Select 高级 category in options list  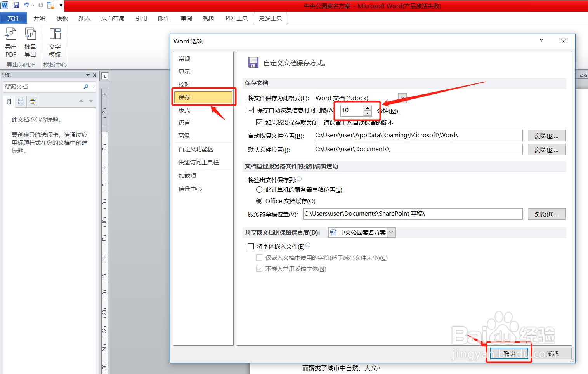click(203, 136)
